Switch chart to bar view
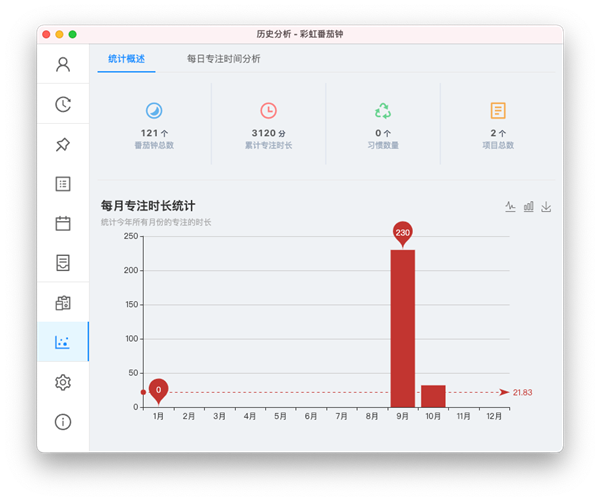The width and height of the screenshot is (600, 501). click(x=528, y=207)
